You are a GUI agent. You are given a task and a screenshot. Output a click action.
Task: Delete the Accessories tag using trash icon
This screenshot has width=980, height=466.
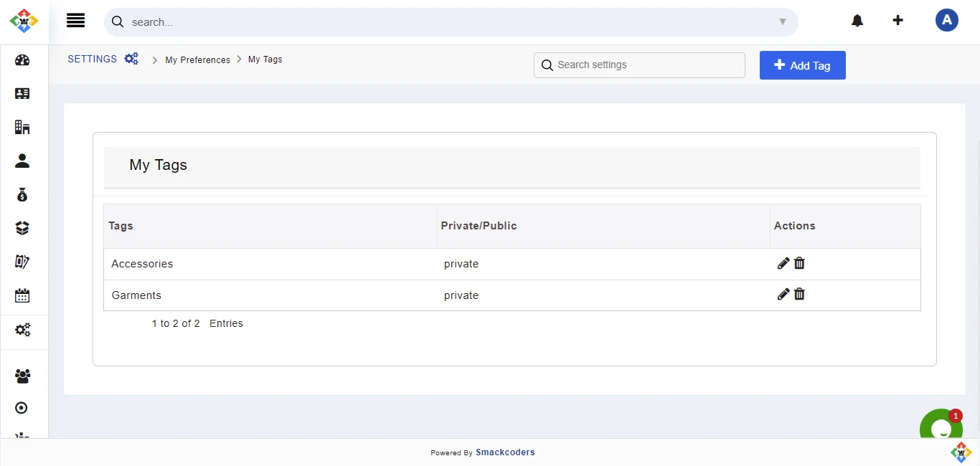click(799, 263)
